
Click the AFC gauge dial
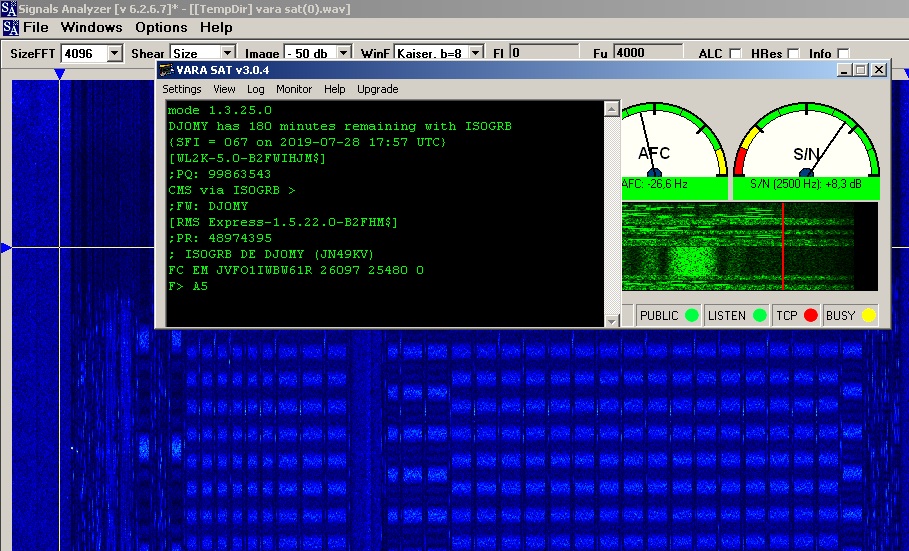pos(674,139)
